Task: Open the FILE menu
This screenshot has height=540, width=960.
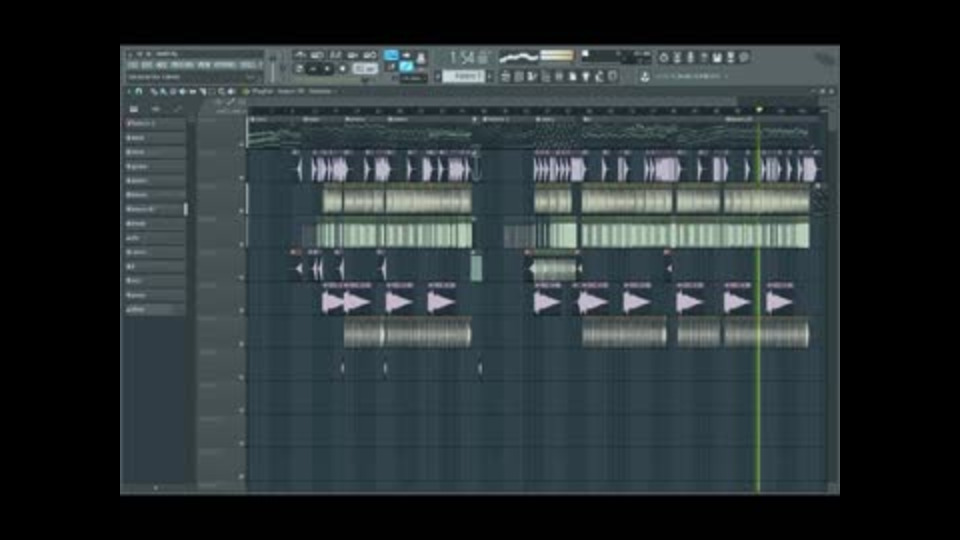Action: point(132,65)
